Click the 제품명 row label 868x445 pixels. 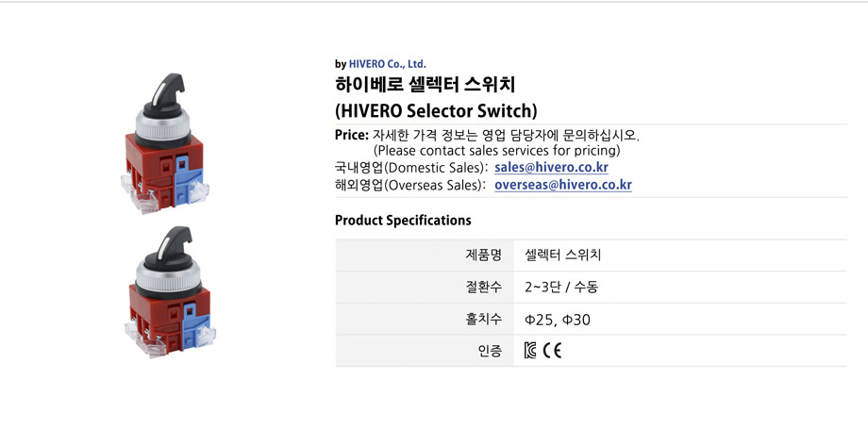[x=483, y=255]
